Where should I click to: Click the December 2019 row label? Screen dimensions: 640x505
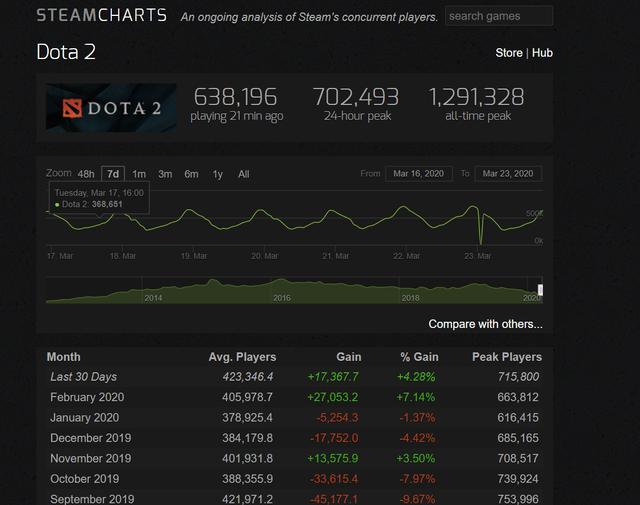point(91,438)
